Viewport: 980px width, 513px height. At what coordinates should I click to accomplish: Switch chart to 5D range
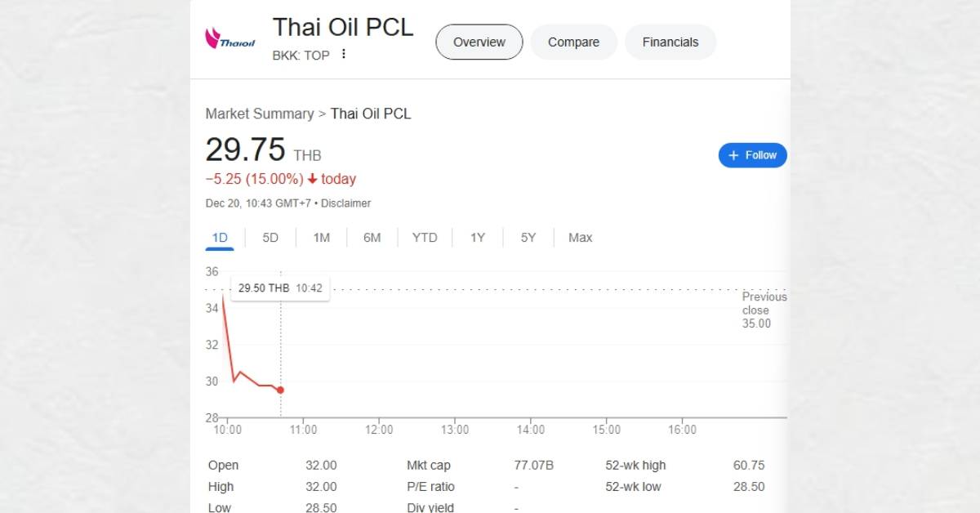[270, 238]
